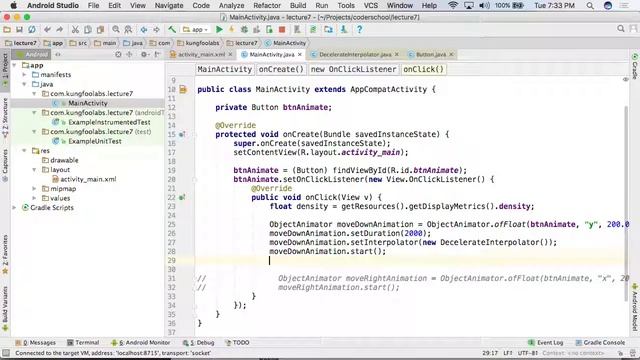Expand the mipmap folder
The height and width of the screenshot is (360, 640).
[x=34, y=189]
